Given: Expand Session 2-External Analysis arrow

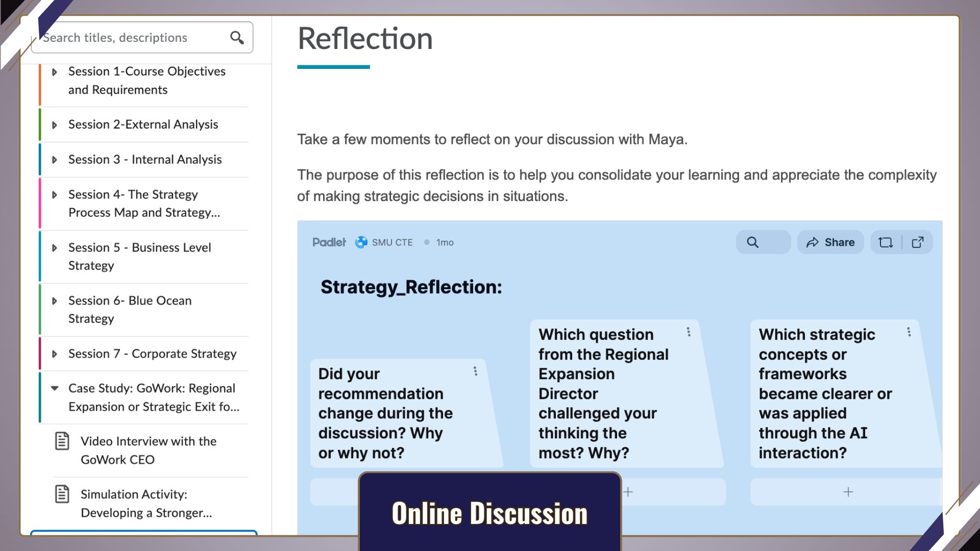Looking at the screenshot, I should pos(55,125).
